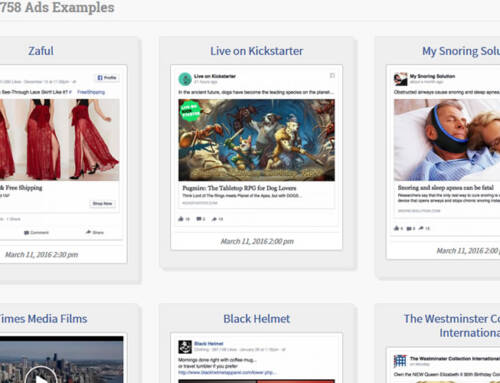Click the Live on Kickstarter profile avatar
This screenshot has width=500, height=383.
(185, 79)
